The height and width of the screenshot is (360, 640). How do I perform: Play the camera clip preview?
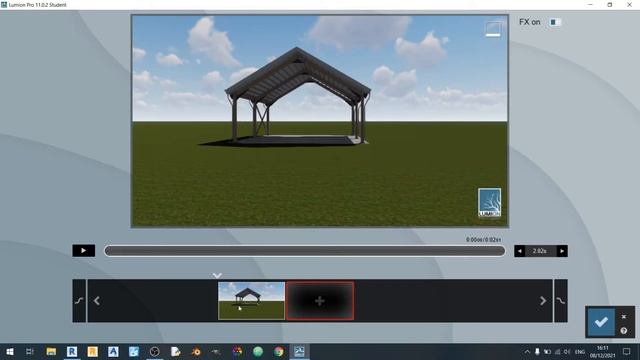click(84, 251)
